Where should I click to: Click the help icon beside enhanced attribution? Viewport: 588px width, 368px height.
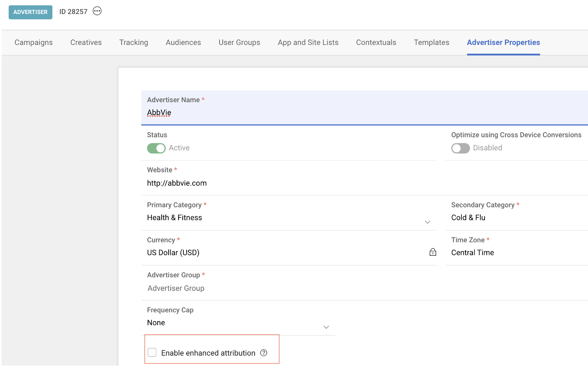[x=264, y=353]
